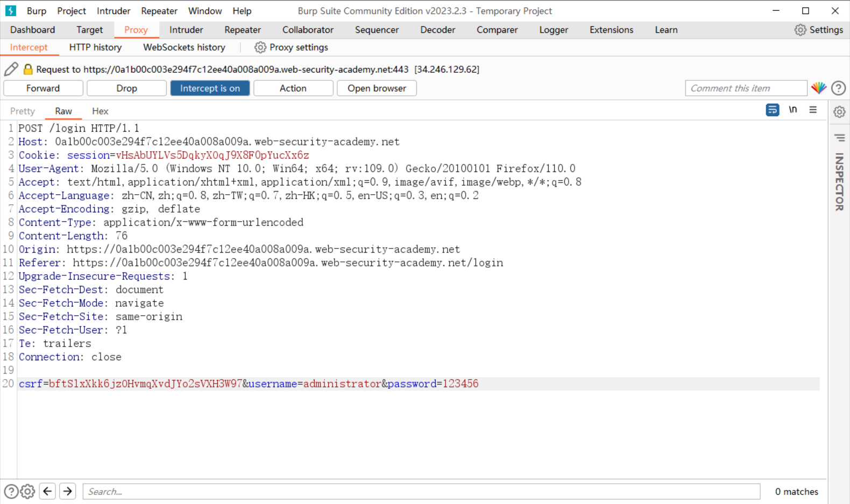Toggle the line wrap icon in the editor

point(772,110)
